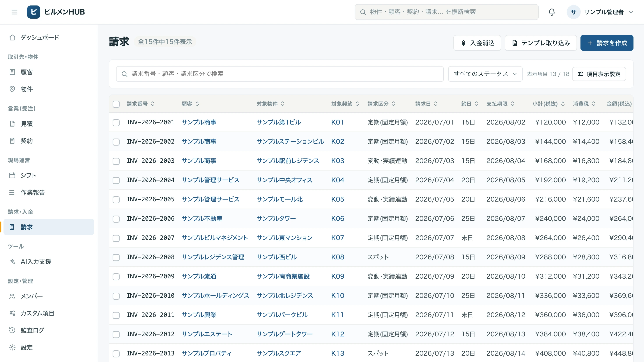Focus the 請求番号・顧客・請求区分 search field
The image size is (644, 362).
pos(280,74)
